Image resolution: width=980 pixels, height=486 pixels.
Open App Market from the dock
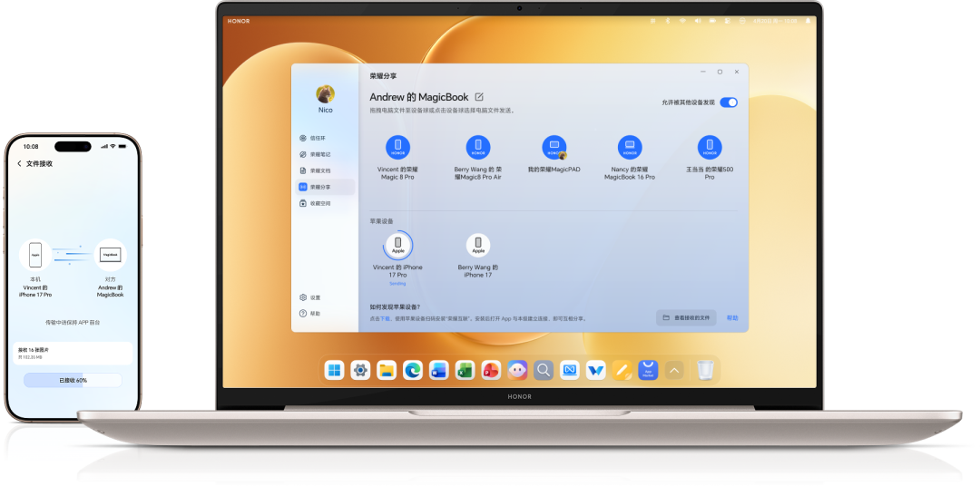pos(648,371)
